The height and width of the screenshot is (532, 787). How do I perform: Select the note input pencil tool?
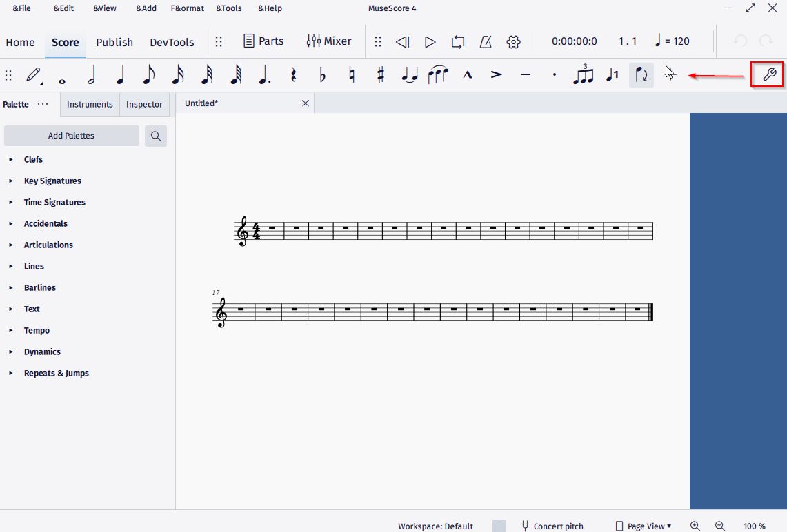pyautogui.click(x=33, y=74)
